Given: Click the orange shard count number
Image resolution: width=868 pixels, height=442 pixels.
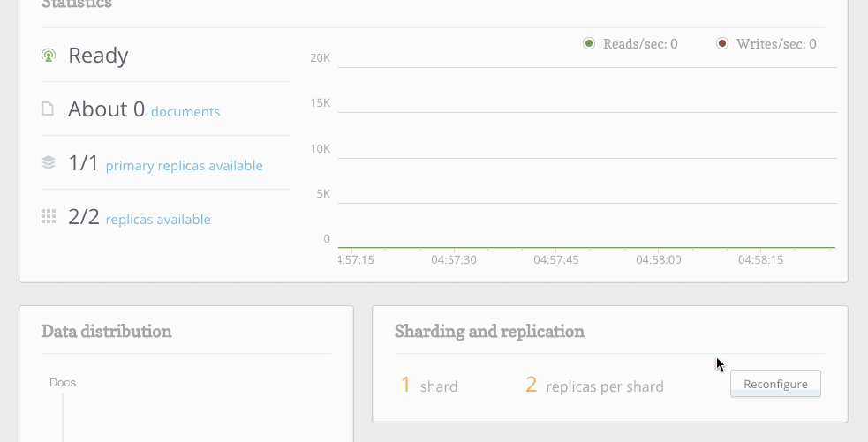Looking at the screenshot, I should pyautogui.click(x=405, y=385).
